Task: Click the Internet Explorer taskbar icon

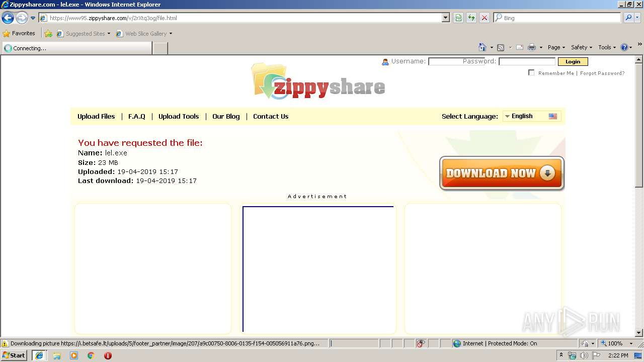Action: pyautogui.click(x=39, y=355)
